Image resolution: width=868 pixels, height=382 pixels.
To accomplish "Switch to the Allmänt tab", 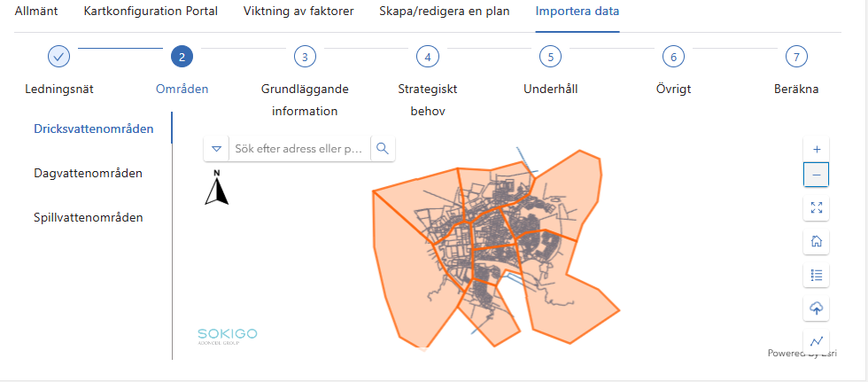I will pos(37,12).
